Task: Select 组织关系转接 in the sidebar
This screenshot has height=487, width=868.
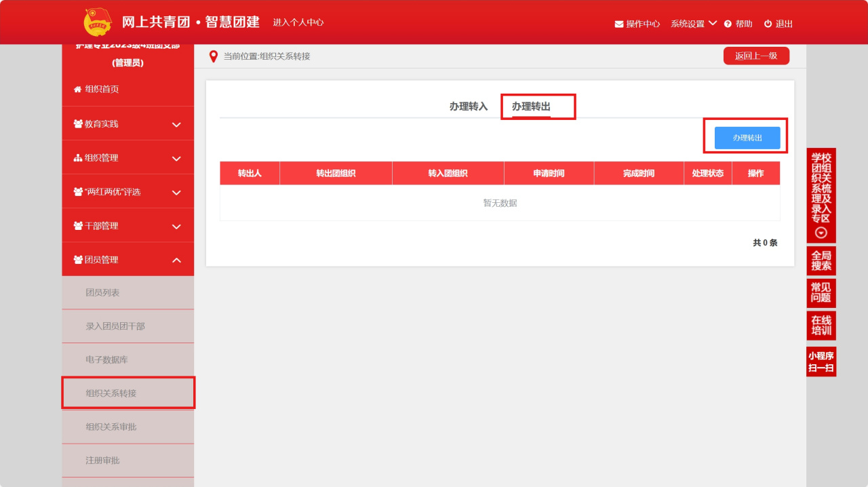Action: (x=127, y=393)
